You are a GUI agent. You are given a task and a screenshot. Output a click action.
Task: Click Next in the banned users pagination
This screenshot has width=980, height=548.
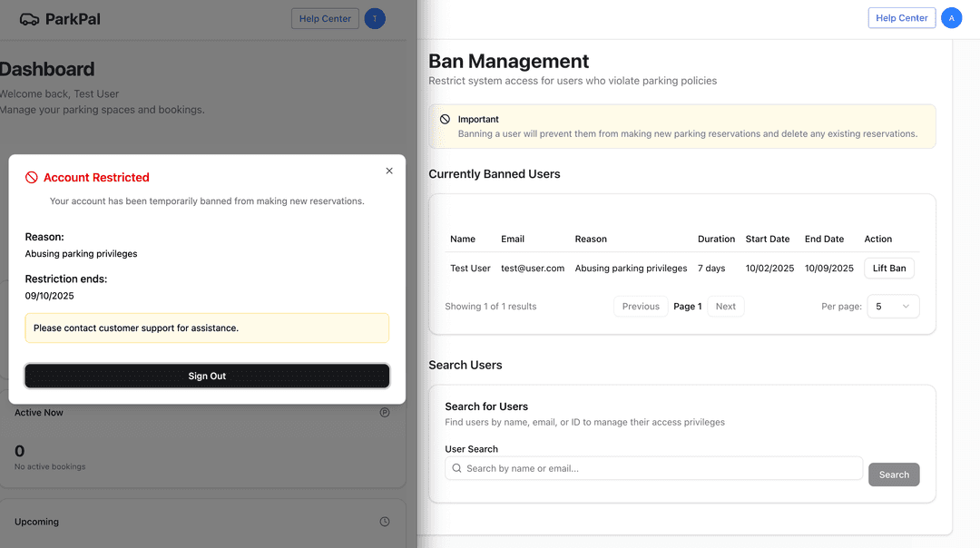point(726,306)
